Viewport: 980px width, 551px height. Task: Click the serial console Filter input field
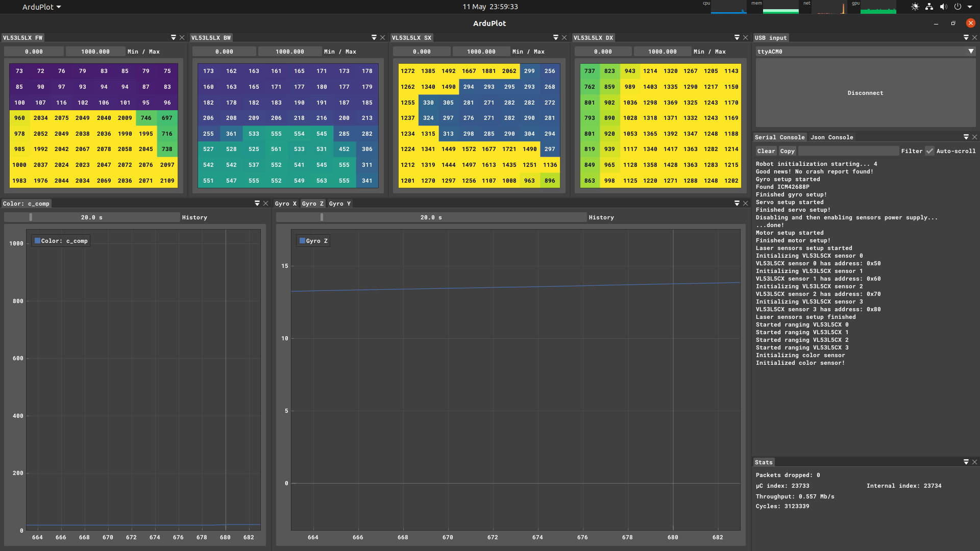(848, 151)
